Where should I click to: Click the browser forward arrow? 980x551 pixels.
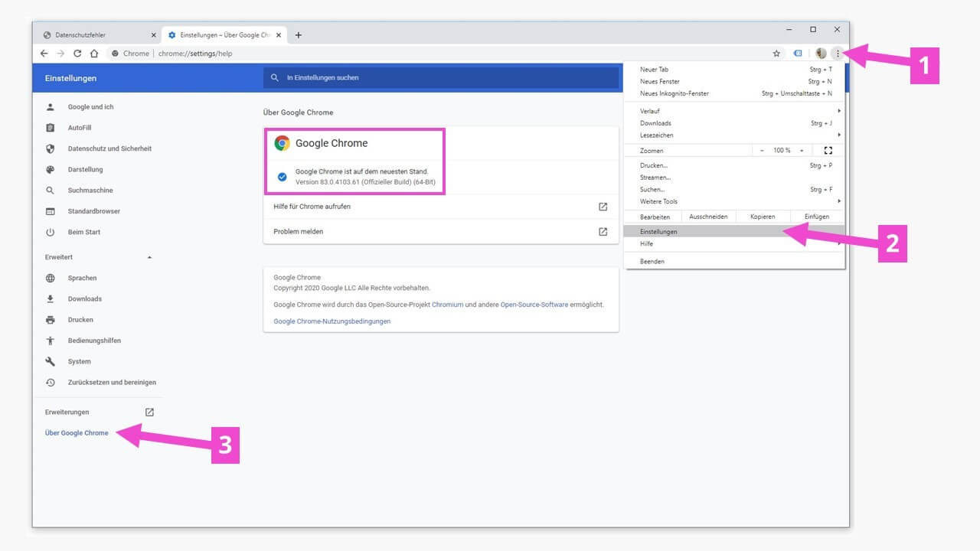(x=60, y=54)
